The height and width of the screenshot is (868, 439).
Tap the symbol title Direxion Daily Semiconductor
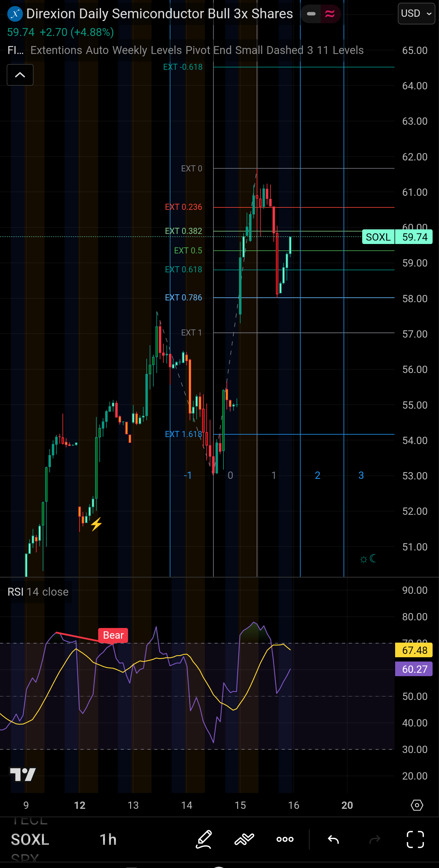[x=159, y=14]
